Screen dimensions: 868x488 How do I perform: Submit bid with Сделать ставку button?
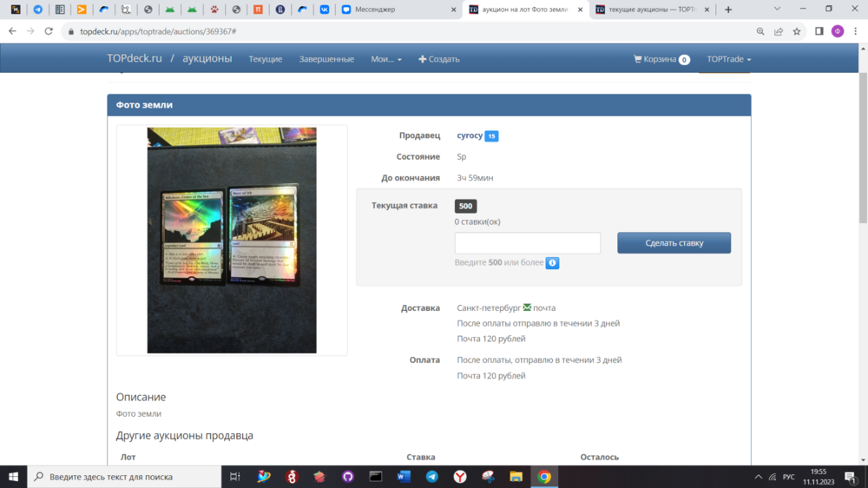point(674,242)
